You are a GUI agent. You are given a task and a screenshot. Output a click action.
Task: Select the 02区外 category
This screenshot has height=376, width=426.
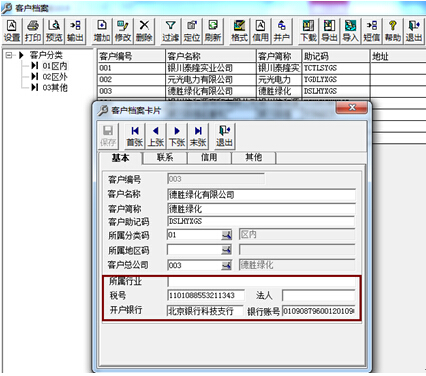(55, 77)
